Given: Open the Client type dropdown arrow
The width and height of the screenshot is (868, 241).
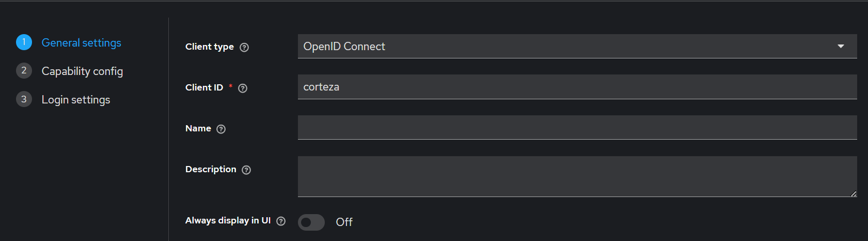Looking at the screenshot, I should click(x=841, y=46).
